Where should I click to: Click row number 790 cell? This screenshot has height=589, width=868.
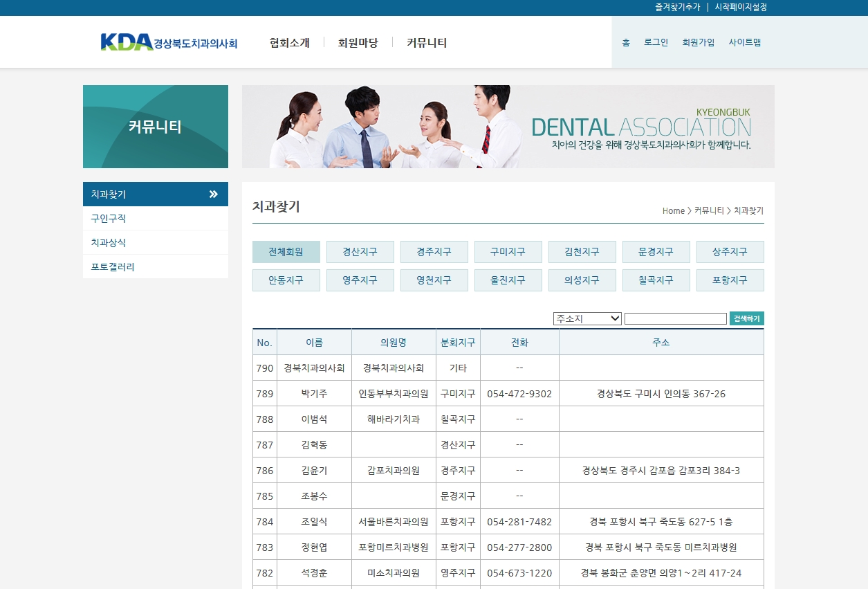click(x=265, y=368)
